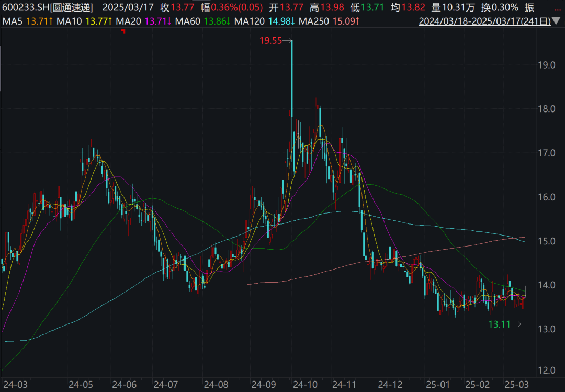Click the latest candlestick at chart right end
The height and width of the screenshot is (392, 565).
(x=525, y=292)
